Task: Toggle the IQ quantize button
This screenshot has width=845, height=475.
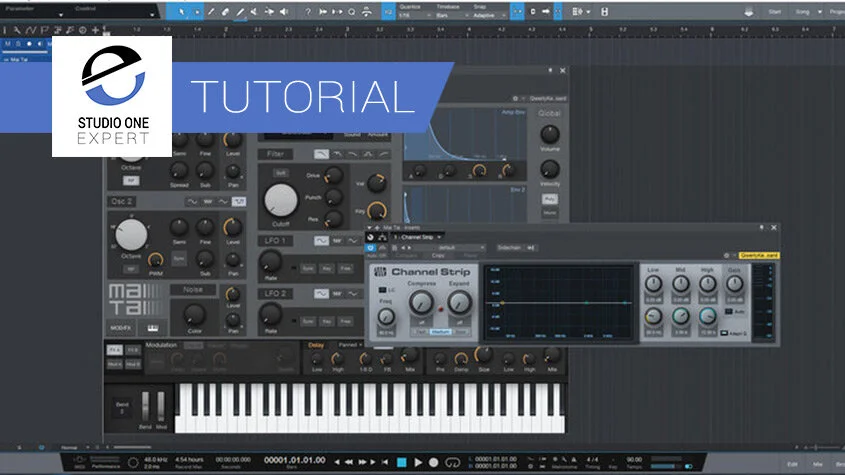Action: [388, 12]
